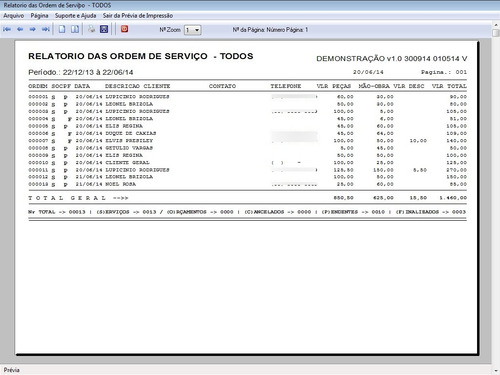Click the ORDEM column header
Image resolution: width=500 pixels, height=375 pixels.
pyautogui.click(x=38, y=86)
